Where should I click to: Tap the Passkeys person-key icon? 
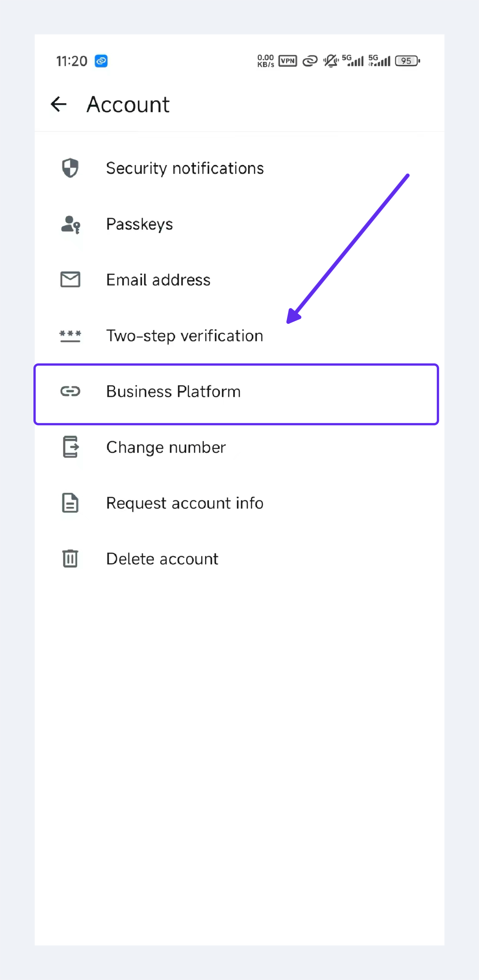(x=70, y=224)
